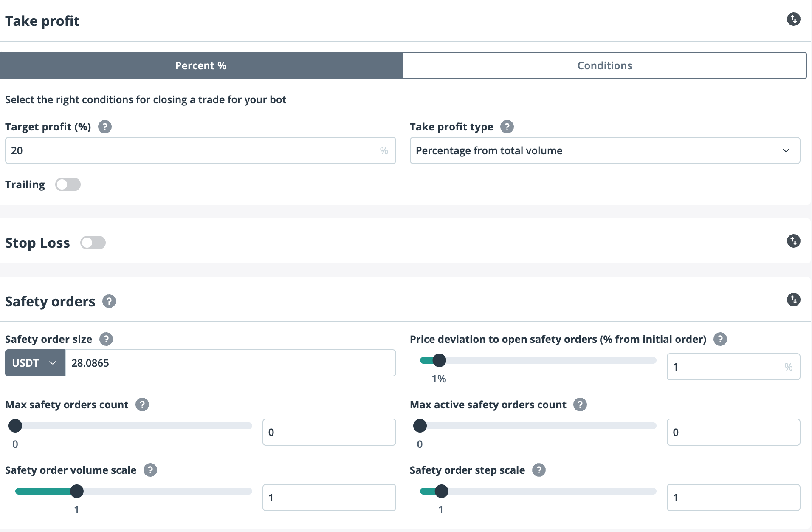
Task: Click the Take profit section swap icon
Action: point(793,19)
